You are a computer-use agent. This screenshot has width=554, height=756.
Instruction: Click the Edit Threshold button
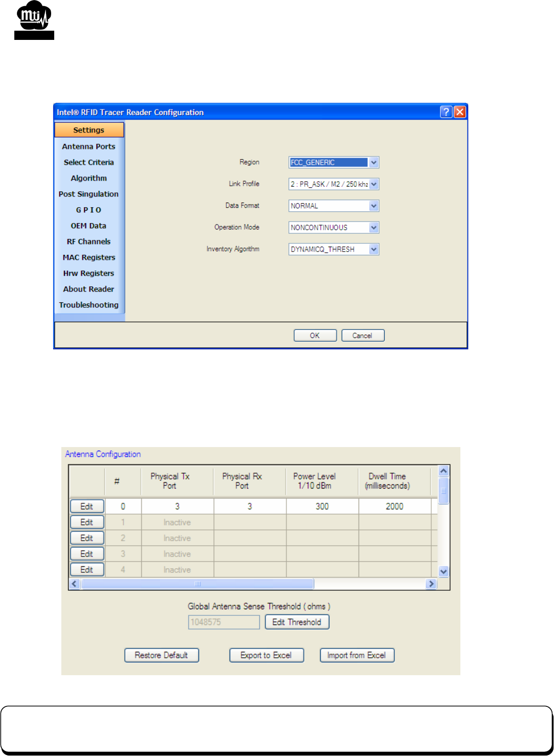pyautogui.click(x=297, y=622)
